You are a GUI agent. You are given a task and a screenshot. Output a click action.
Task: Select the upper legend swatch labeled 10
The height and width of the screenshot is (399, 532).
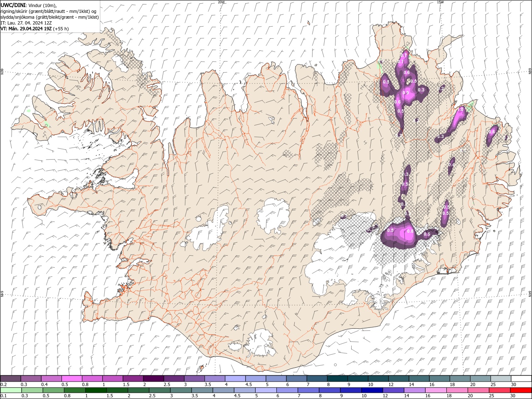(378, 379)
